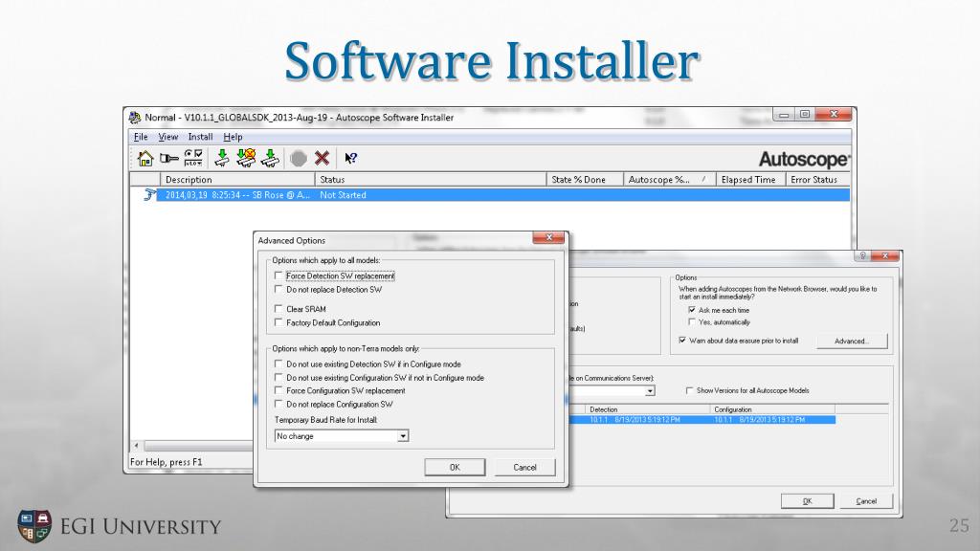Open the Help menu
This screenshot has height=551, width=980.
pyautogui.click(x=234, y=137)
